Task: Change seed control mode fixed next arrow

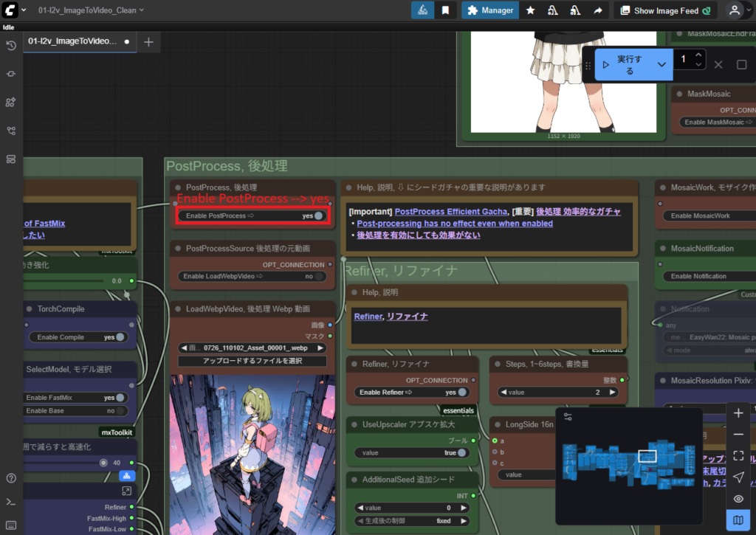Action: point(464,521)
